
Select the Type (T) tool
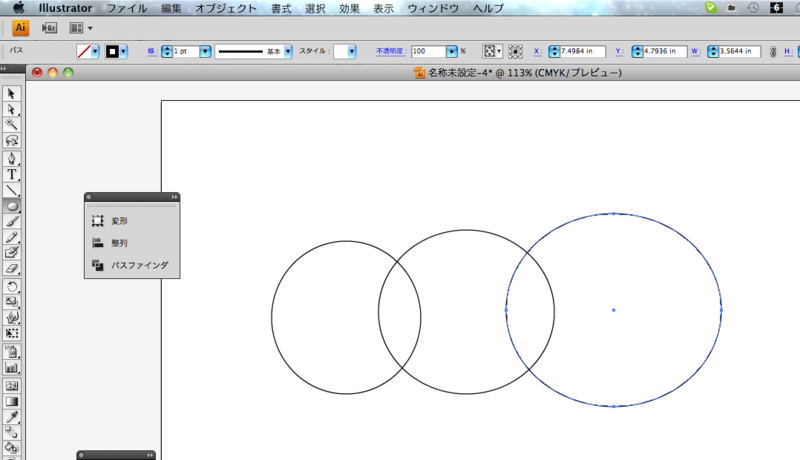[x=12, y=174]
